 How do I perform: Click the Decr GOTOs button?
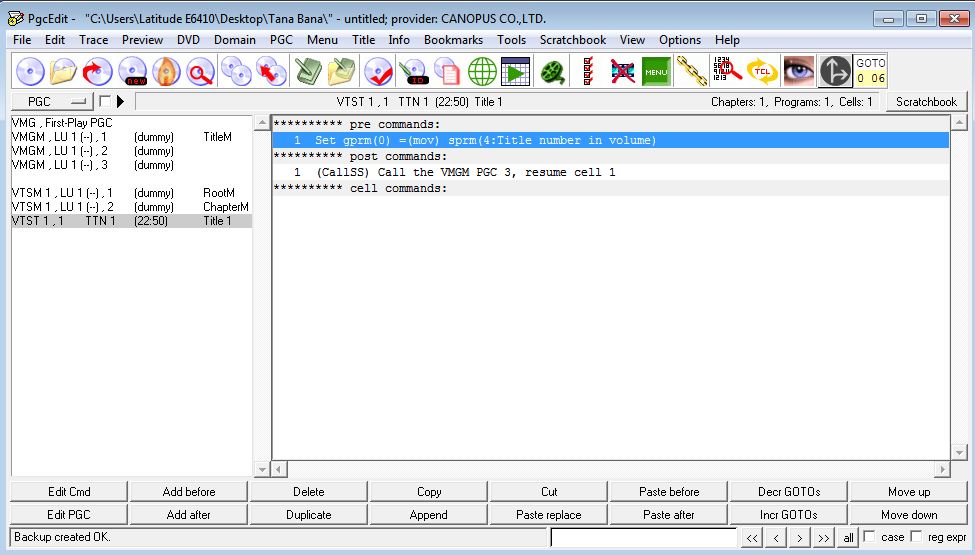point(789,492)
